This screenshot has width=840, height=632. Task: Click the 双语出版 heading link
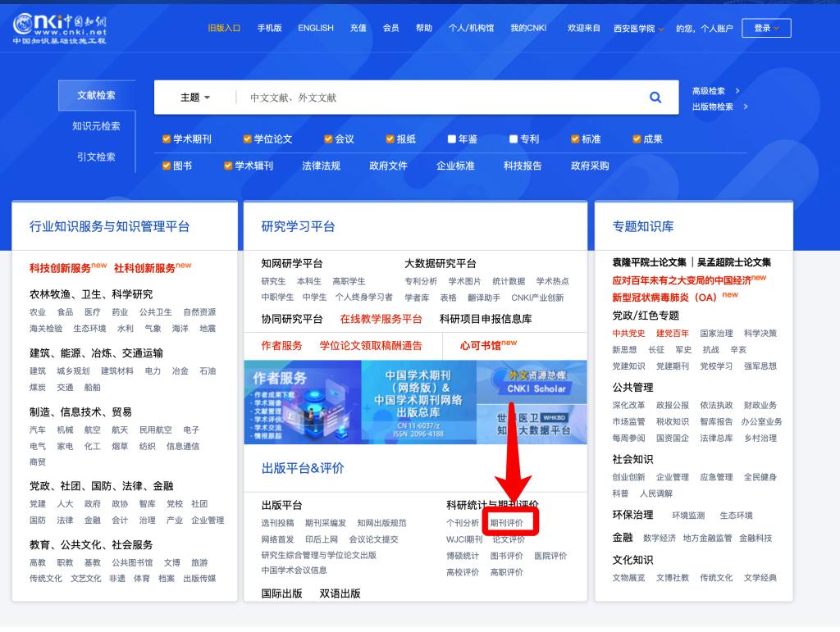[340, 593]
